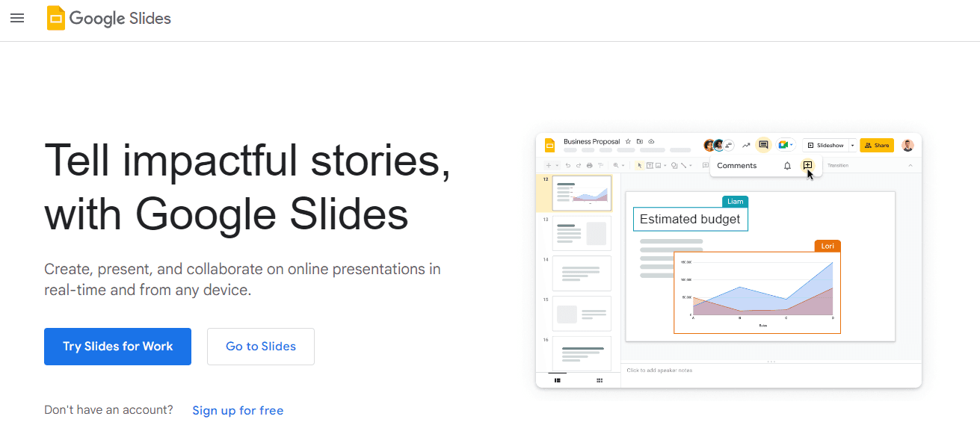Image resolution: width=980 pixels, height=434 pixels.
Task: Click the Slideshow button
Action: (825, 145)
